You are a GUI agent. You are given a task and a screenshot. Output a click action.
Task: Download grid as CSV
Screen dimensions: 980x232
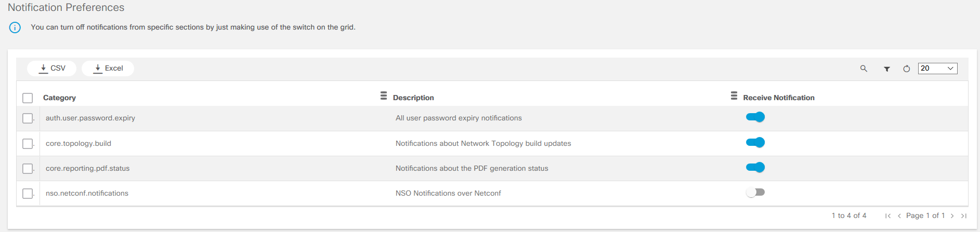coord(52,69)
